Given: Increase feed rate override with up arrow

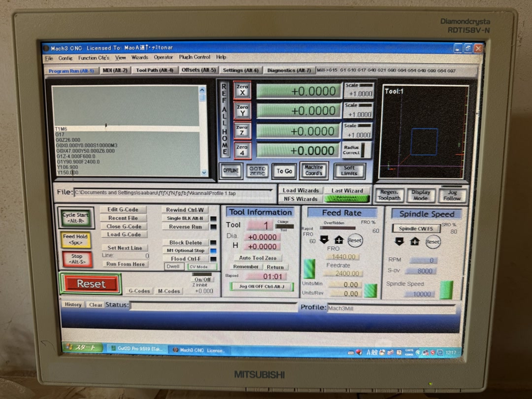Looking at the screenshot, I should [x=338, y=240].
